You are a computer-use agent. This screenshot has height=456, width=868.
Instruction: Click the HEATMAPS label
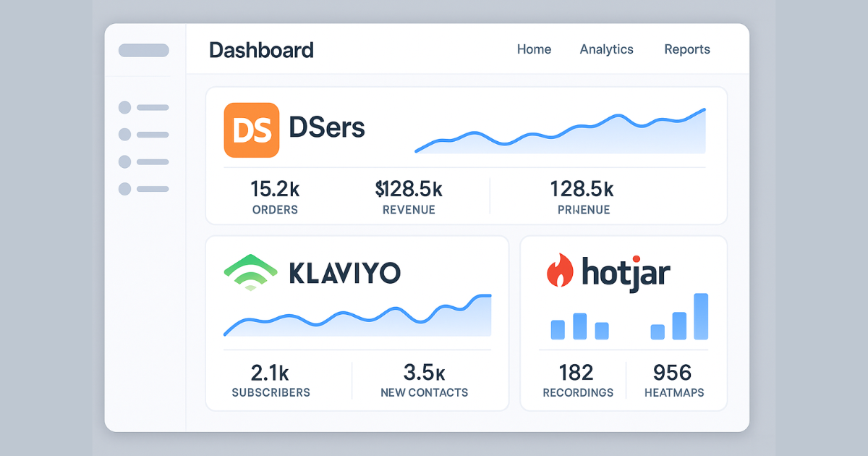tap(674, 393)
